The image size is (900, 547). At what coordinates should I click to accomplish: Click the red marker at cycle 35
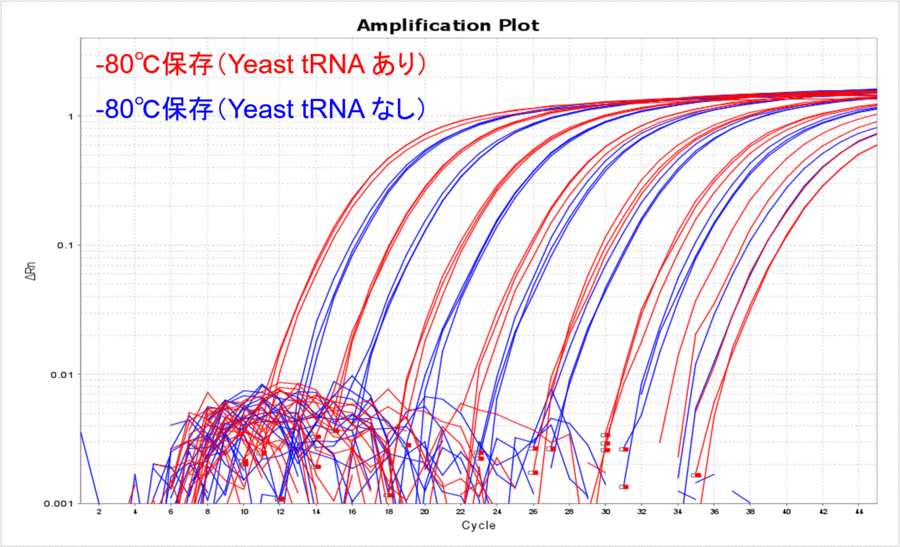(696, 475)
